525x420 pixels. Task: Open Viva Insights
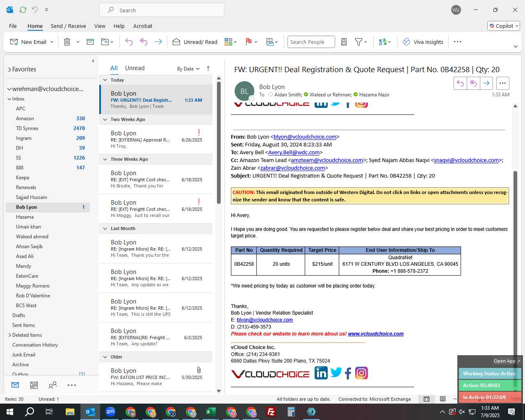coord(423,42)
